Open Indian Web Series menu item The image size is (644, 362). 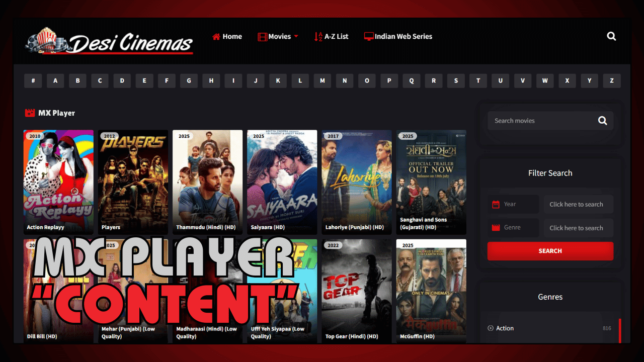tap(398, 37)
